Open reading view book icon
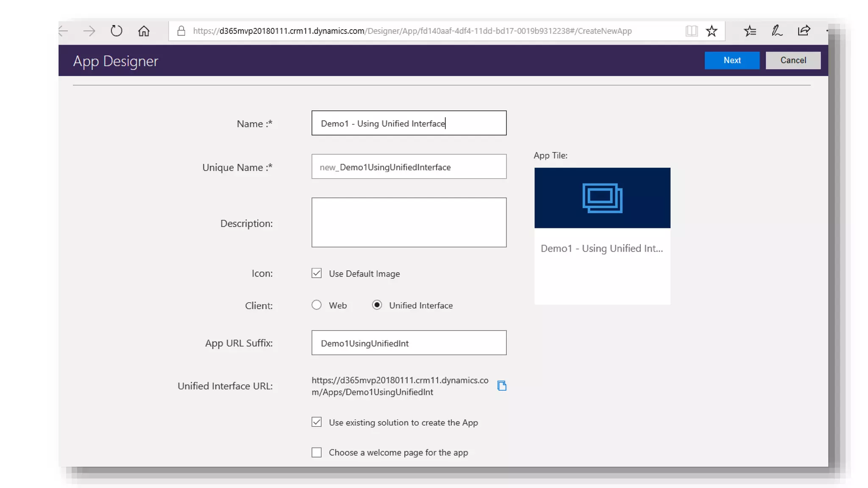Screen dimensions: 868x488 pyautogui.click(x=691, y=31)
